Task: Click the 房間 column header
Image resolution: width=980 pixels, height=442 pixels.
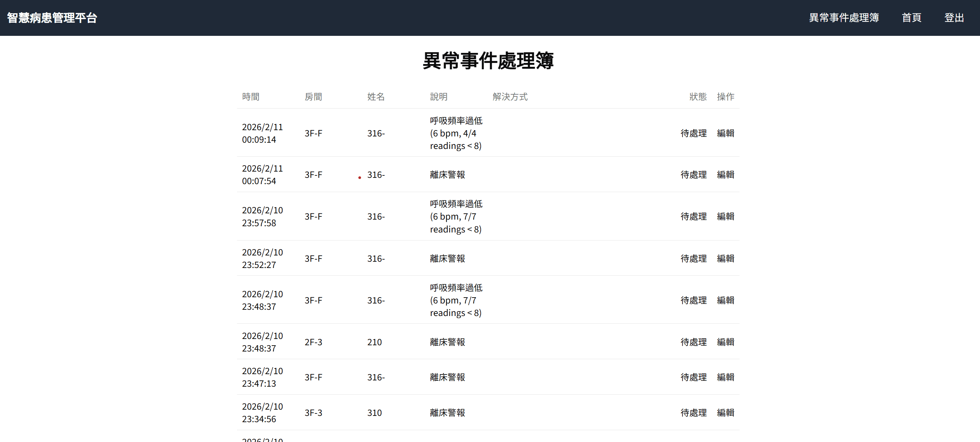Action: click(313, 97)
